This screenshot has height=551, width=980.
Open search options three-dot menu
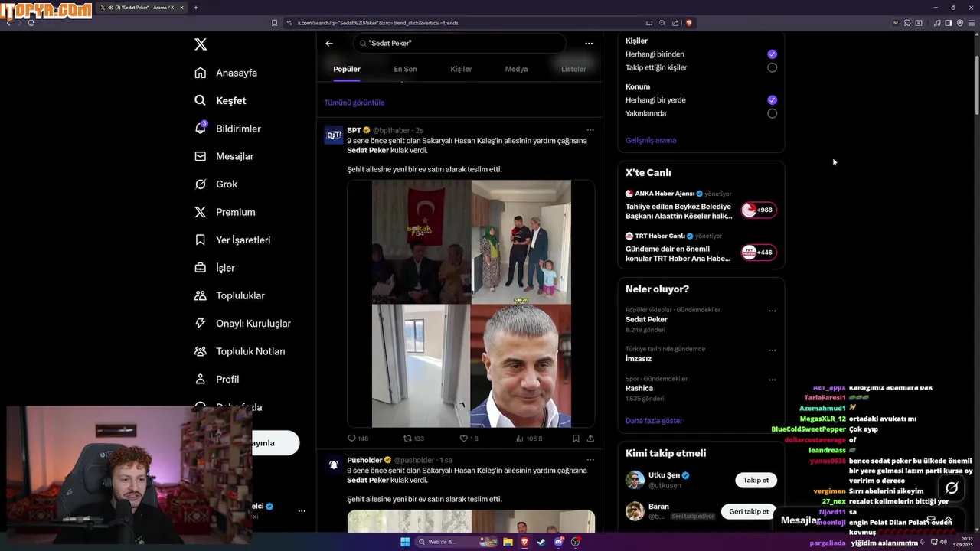[x=589, y=44]
